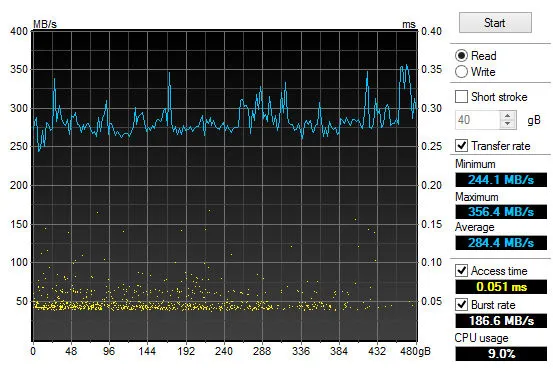Click the ms axis unit label
The height and width of the screenshot is (371, 553).
409,24
